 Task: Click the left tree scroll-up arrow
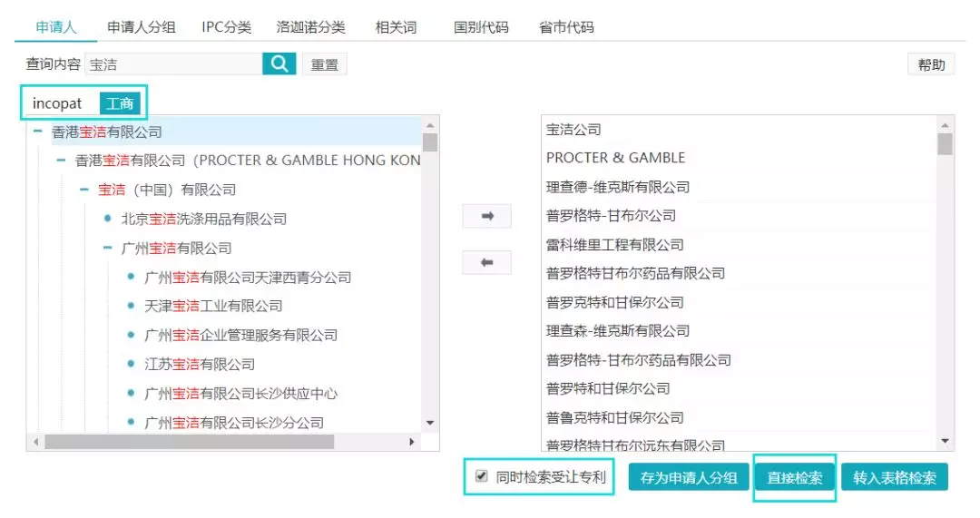tap(430, 124)
